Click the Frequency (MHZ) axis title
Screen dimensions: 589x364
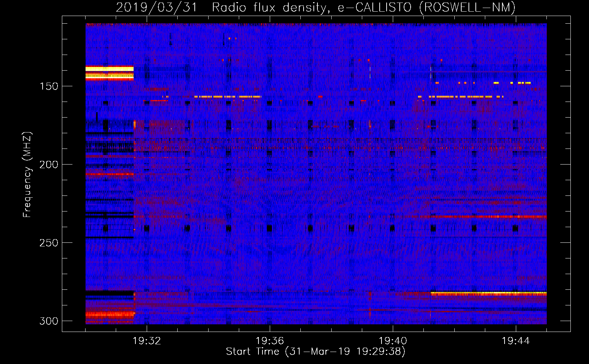click(27, 174)
